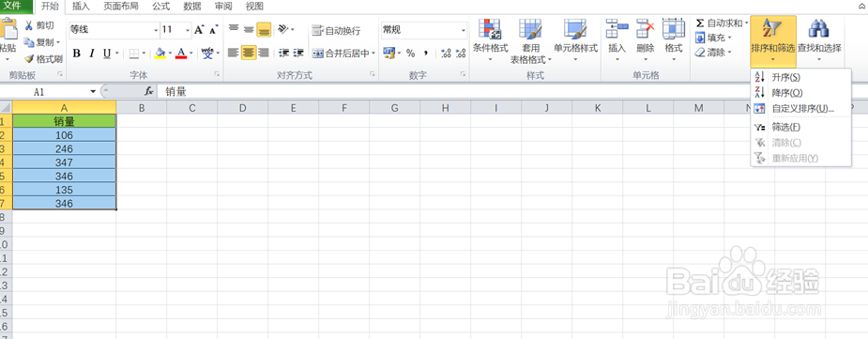Decrease the cell indent
Image resolution: width=868 pixels, height=339 pixels.
pos(284,54)
